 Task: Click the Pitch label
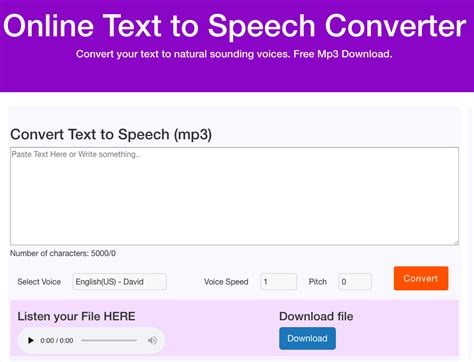point(318,282)
